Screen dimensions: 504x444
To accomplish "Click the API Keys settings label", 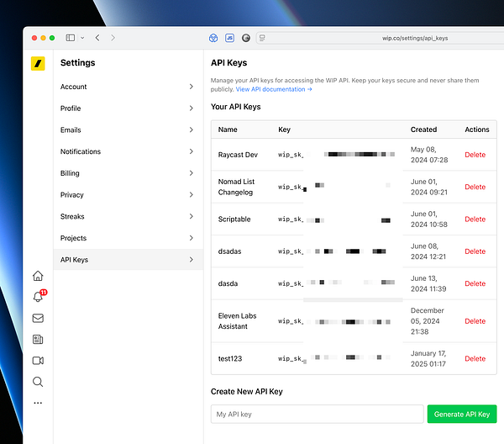I will (x=74, y=260).
